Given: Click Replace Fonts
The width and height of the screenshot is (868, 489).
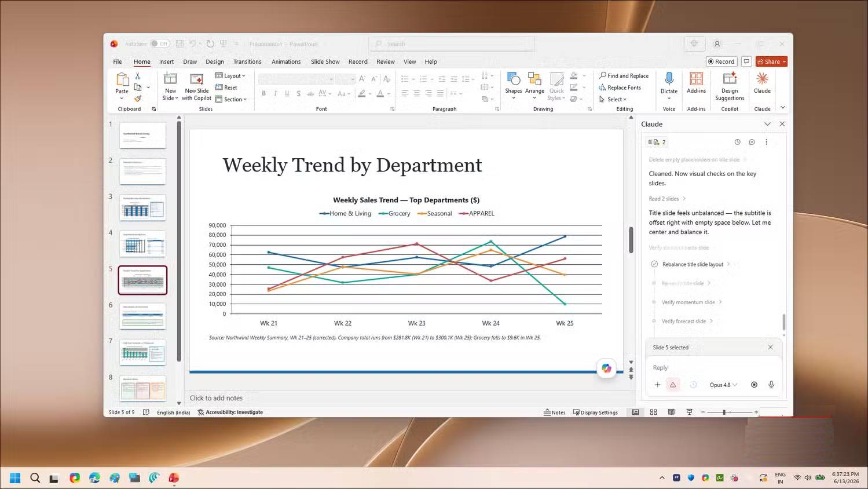Looking at the screenshot, I should (x=620, y=87).
